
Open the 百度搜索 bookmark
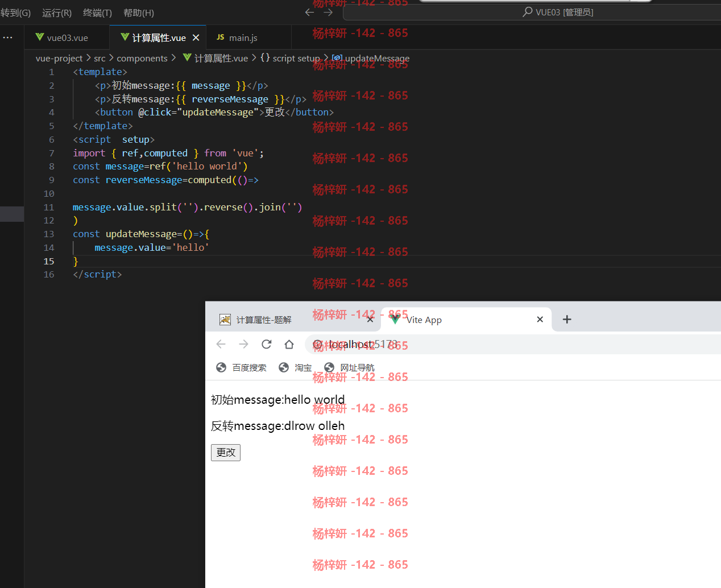tap(242, 368)
